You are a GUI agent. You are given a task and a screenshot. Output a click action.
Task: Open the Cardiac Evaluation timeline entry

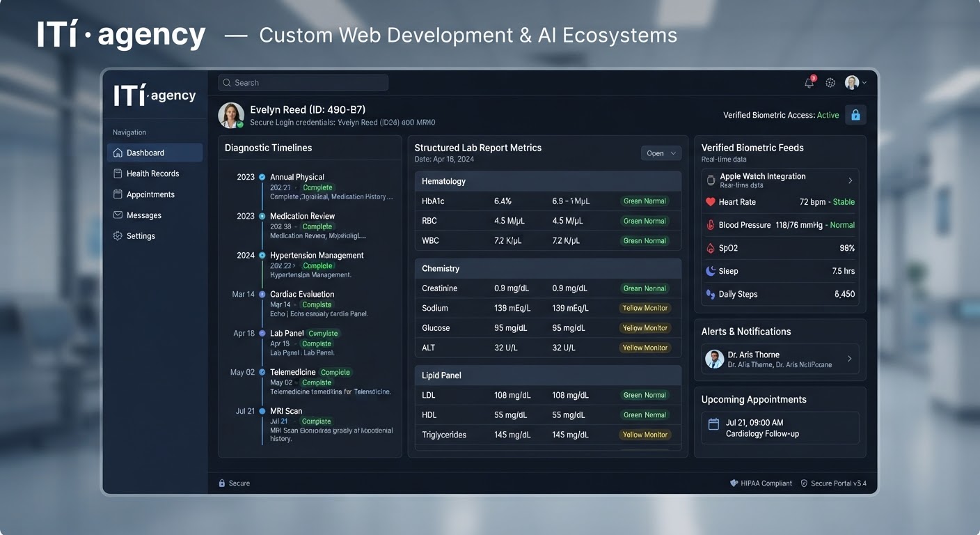302,294
